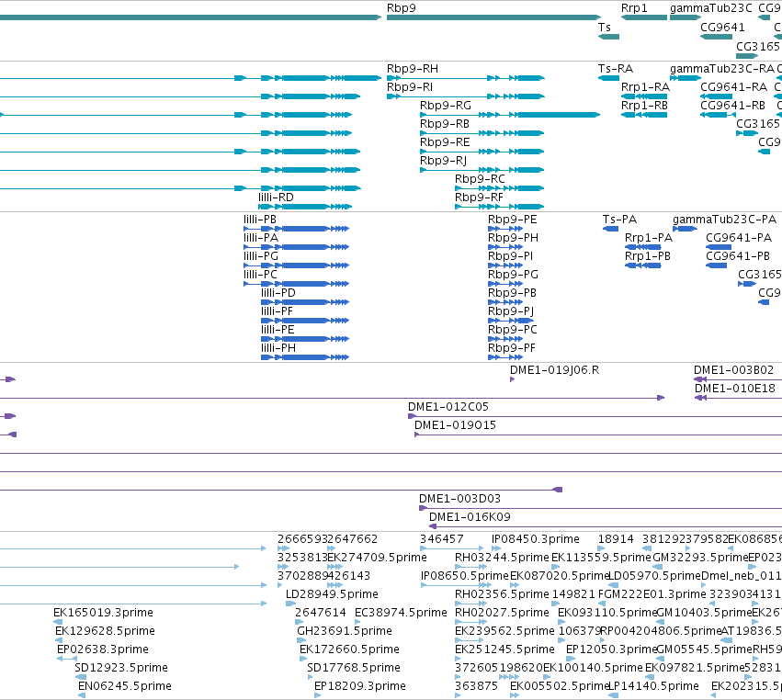
Task: Select the lilli-PA protein label
Action: point(261,238)
